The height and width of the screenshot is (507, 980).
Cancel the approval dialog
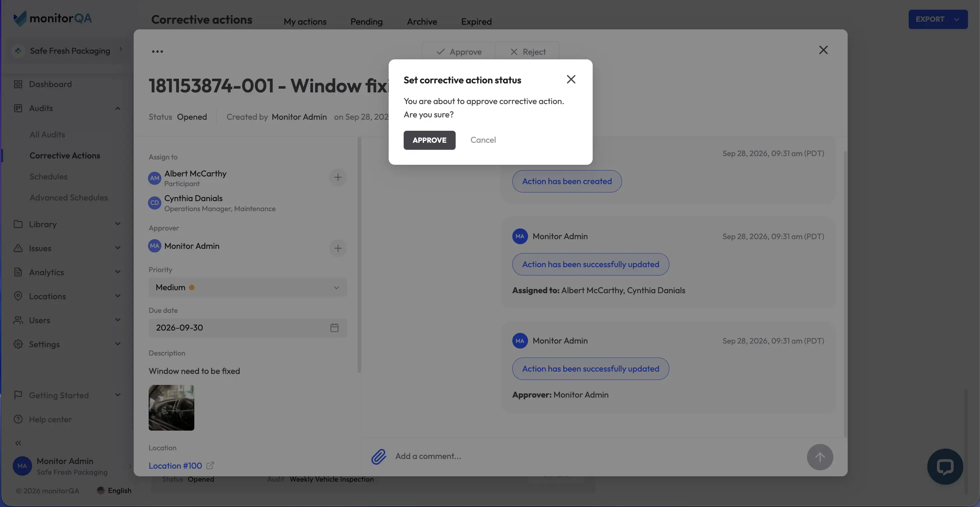point(483,140)
